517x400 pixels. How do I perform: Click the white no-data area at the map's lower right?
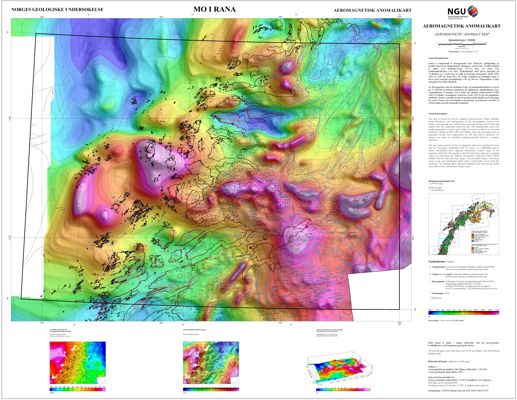click(x=374, y=292)
